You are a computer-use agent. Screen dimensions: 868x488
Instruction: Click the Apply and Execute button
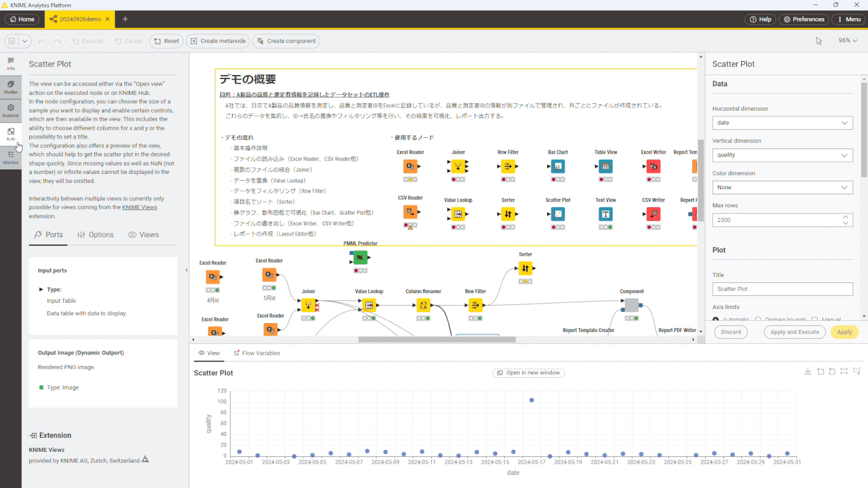795,332
